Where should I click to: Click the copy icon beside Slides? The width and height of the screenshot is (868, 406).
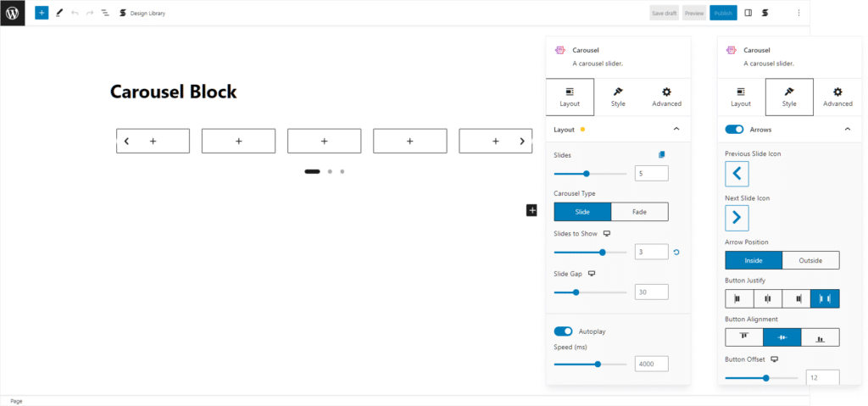tap(662, 154)
